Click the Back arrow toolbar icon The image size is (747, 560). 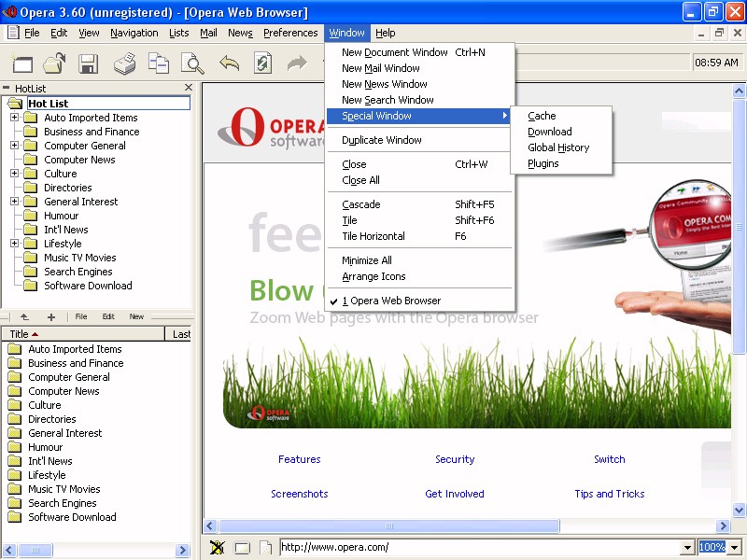point(229,63)
